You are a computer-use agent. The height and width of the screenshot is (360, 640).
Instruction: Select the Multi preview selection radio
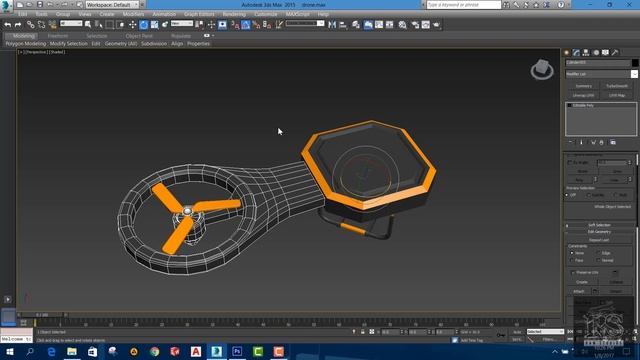click(616, 195)
